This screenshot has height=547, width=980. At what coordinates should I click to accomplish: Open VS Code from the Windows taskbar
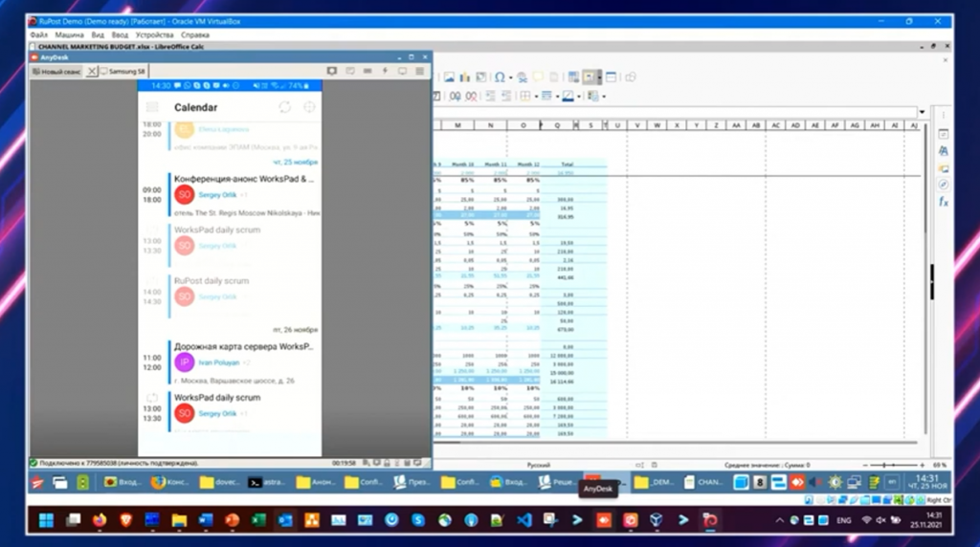[523, 520]
